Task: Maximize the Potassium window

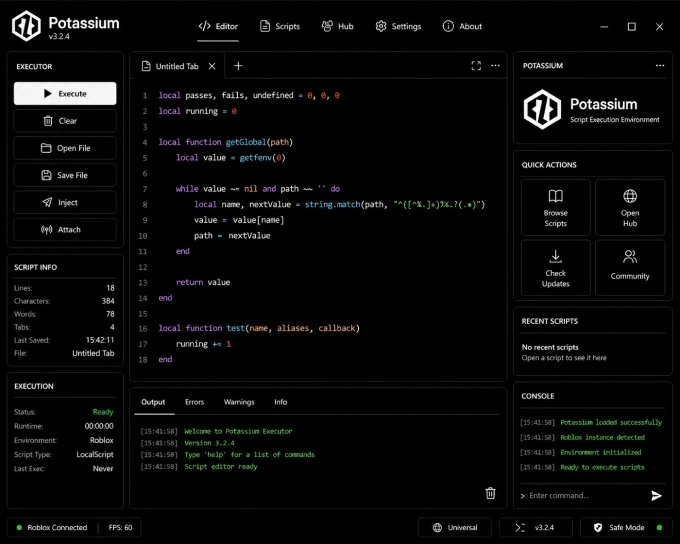Action: click(x=632, y=26)
